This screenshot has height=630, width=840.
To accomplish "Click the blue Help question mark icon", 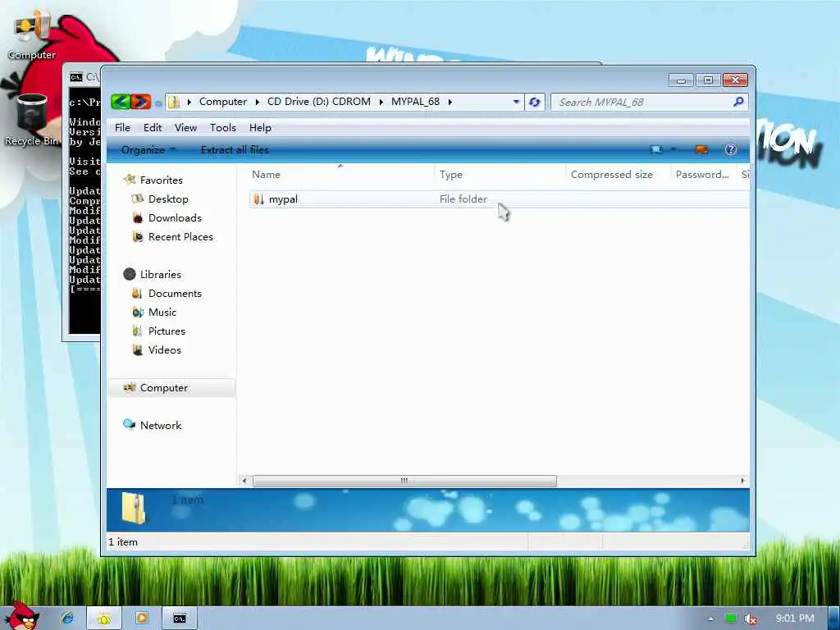I will pyautogui.click(x=731, y=149).
